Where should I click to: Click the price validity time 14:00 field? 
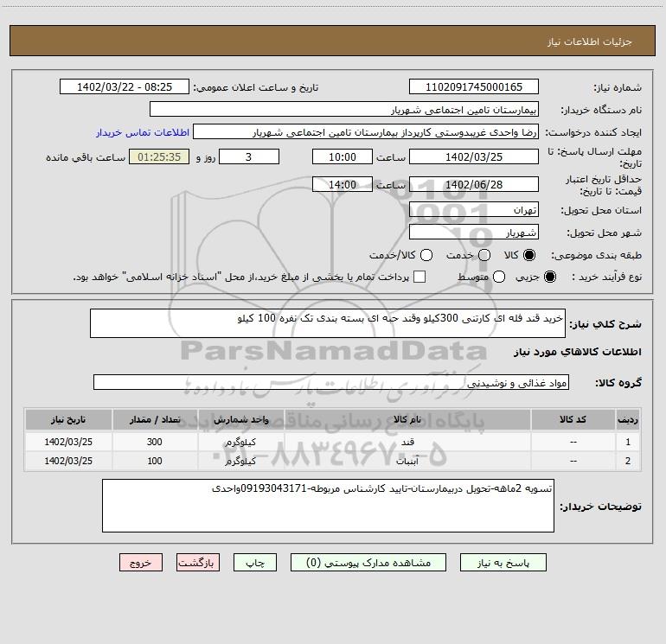pos(343,184)
